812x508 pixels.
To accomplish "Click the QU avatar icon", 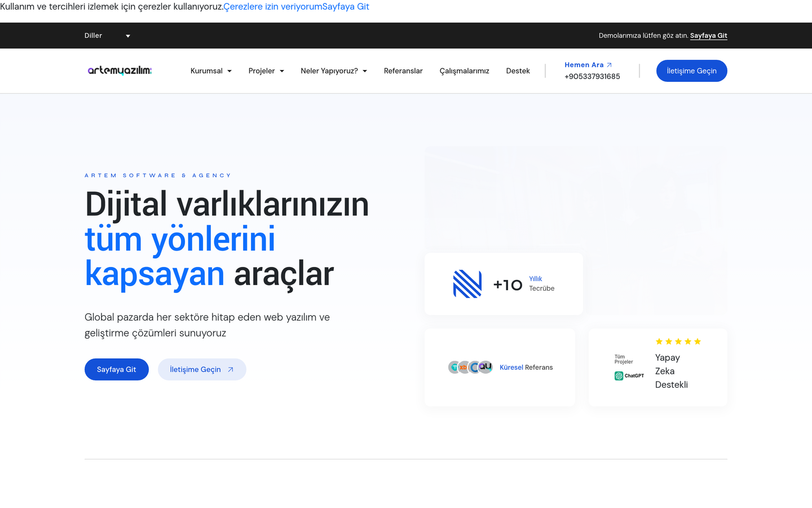I will [485, 367].
